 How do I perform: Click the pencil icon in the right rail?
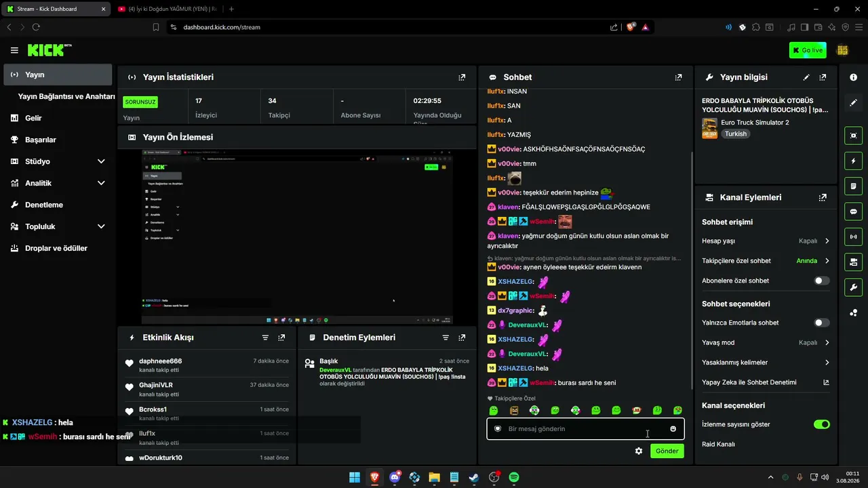[x=854, y=102]
